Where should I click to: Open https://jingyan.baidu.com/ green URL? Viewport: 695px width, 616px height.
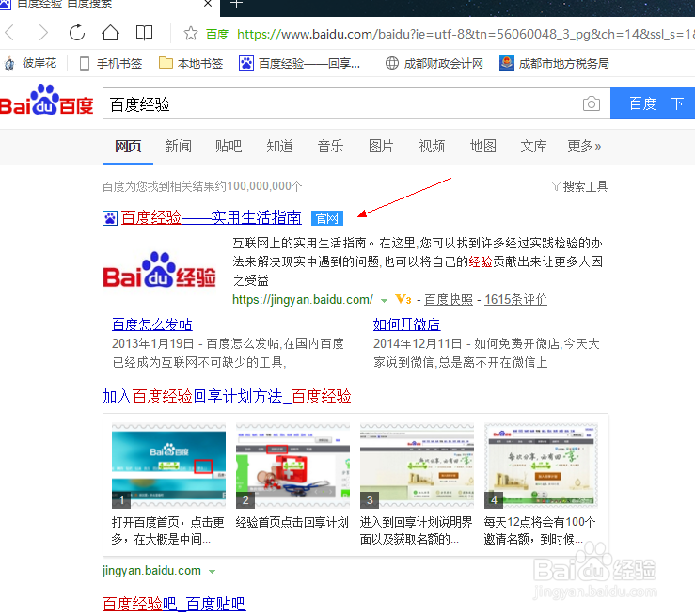[x=303, y=300]
